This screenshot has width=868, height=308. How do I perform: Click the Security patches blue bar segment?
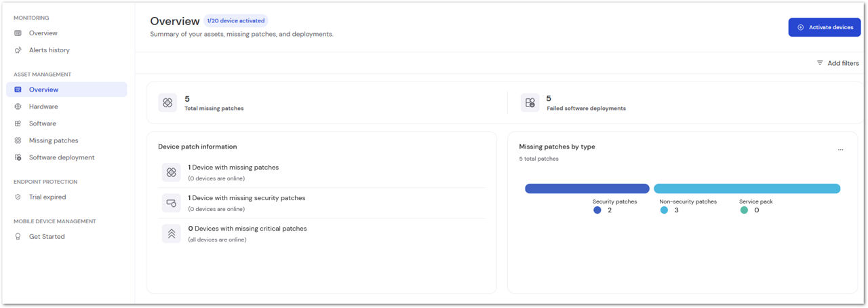587,189
